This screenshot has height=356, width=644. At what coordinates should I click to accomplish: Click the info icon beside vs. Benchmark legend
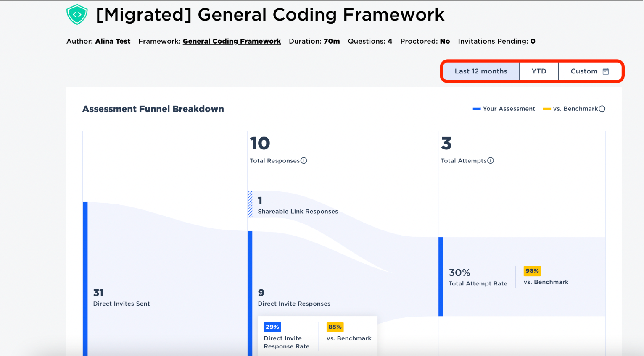tap(602, 109)
